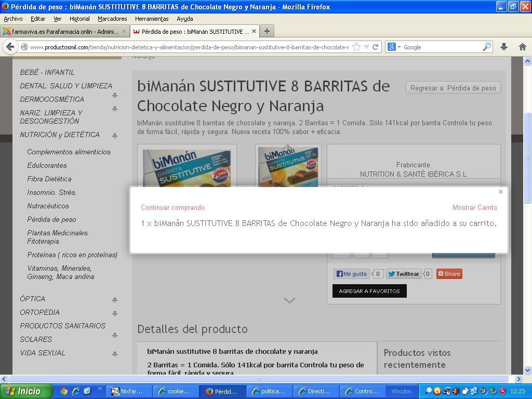Go back with the browser back arrow

coord(10,47)
